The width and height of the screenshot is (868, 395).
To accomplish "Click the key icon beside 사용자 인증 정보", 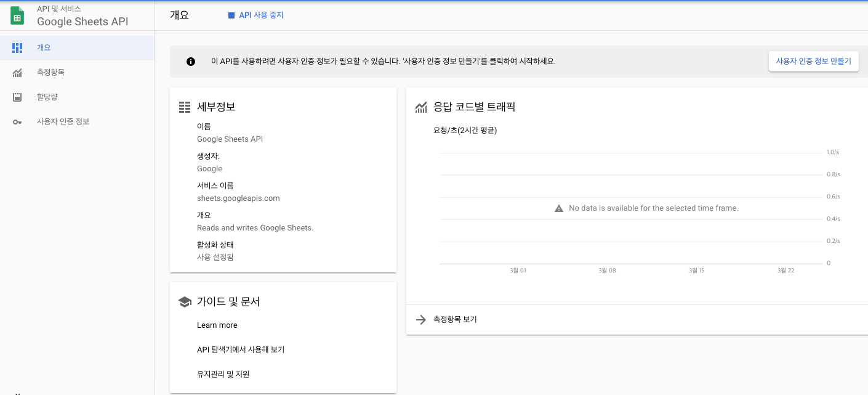I will 17,122.
